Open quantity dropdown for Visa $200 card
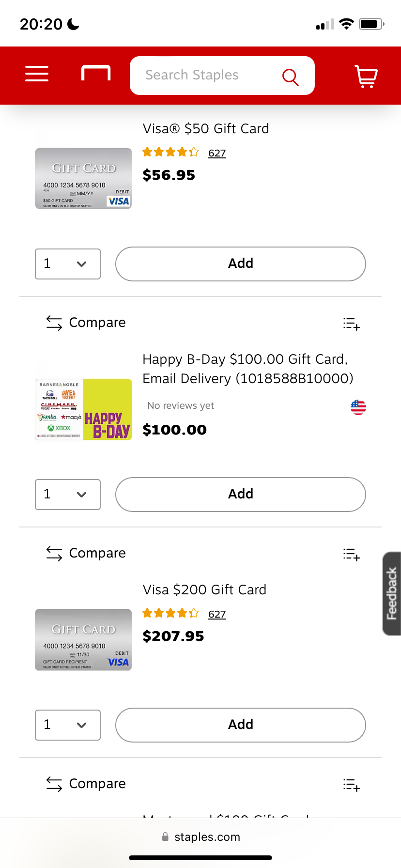The image size is (401, 868). tap(68, 725)
